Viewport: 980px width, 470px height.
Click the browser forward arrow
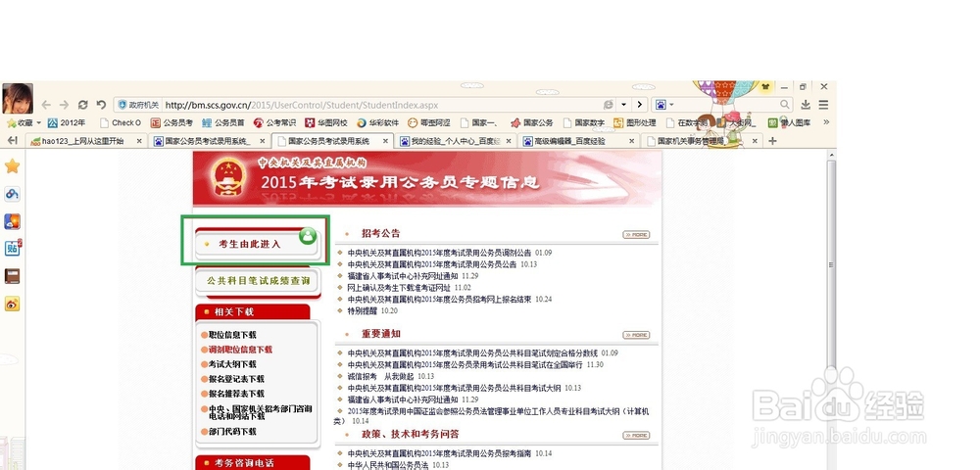click(65, 105)
